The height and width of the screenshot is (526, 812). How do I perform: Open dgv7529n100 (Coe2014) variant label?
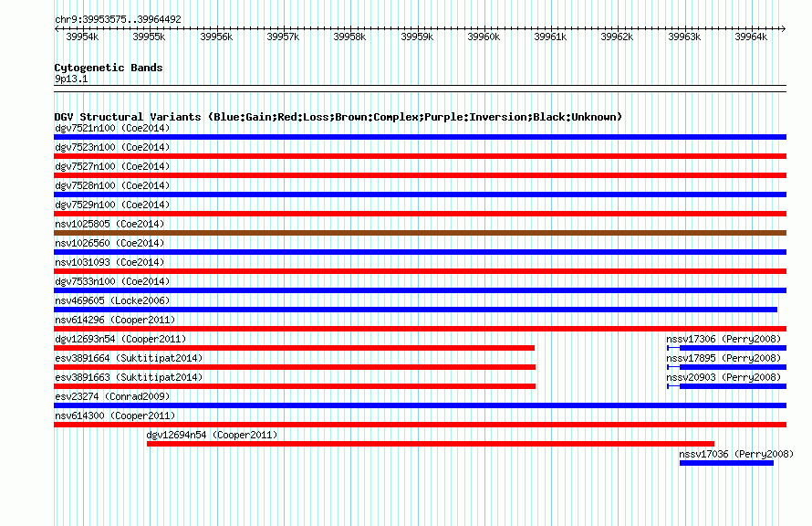click(112, 205)
